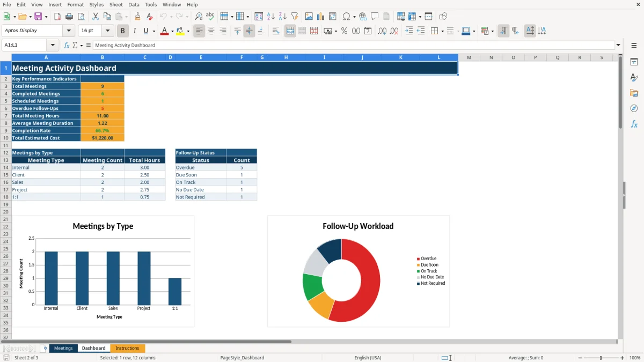Expand the font name dropdown
Viewport: 644px width, 362px height.
[69, 31]
